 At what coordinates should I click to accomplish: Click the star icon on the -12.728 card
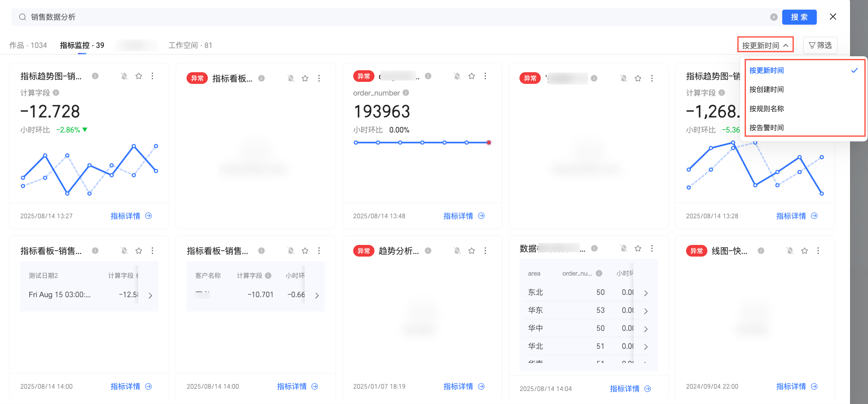click(138, 76)
